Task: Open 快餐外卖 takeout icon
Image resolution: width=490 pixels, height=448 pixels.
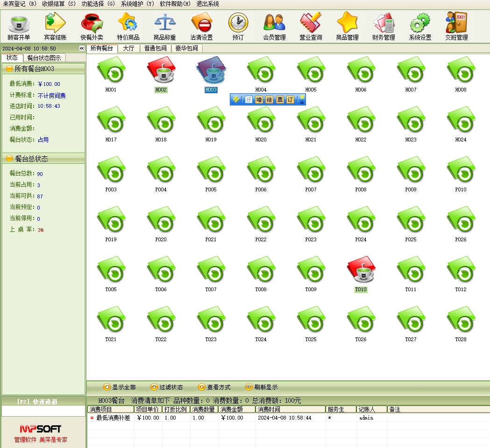Action: click(x=92, y=26)
